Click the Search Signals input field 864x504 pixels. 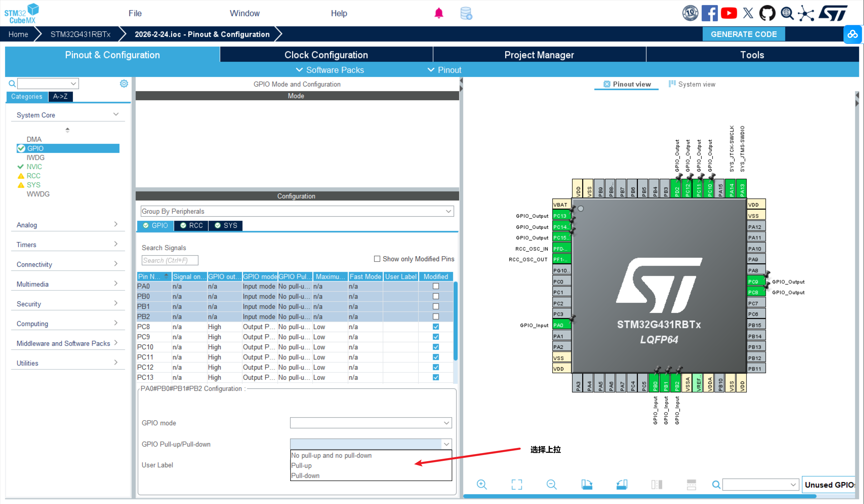point(170,260)
